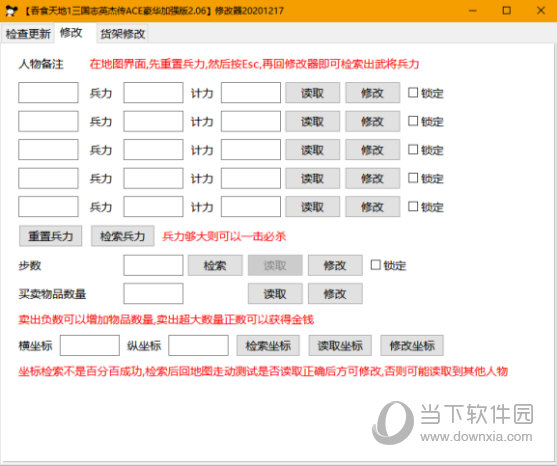Click 修改 in the third character row
The height and width of the screenshot is (466, 557).
373,150
